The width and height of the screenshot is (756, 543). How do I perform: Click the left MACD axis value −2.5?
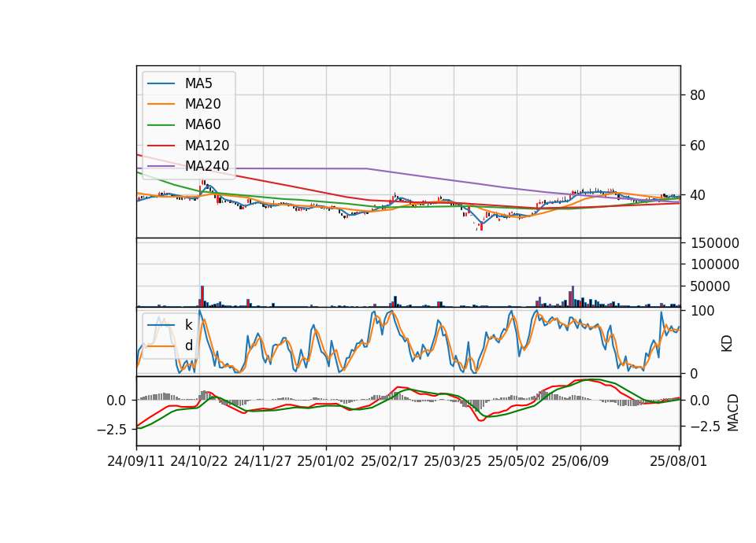tap(111, 430)
